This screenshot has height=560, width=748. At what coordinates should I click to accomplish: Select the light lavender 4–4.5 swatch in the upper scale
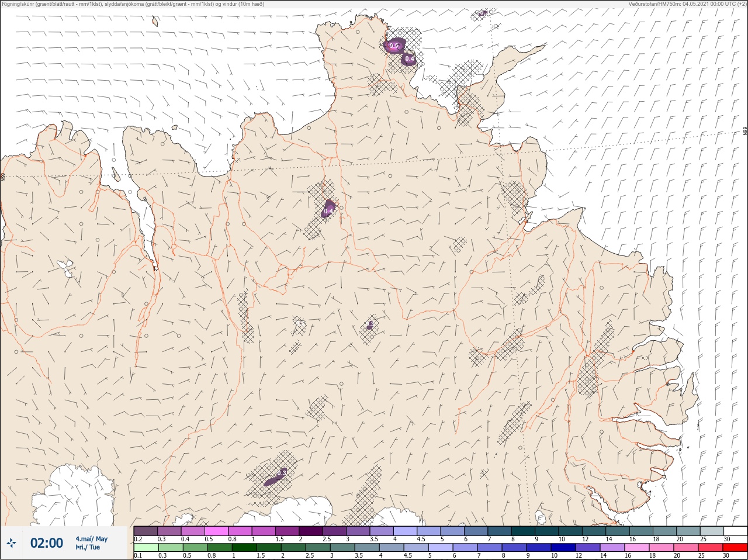point(405,531)
